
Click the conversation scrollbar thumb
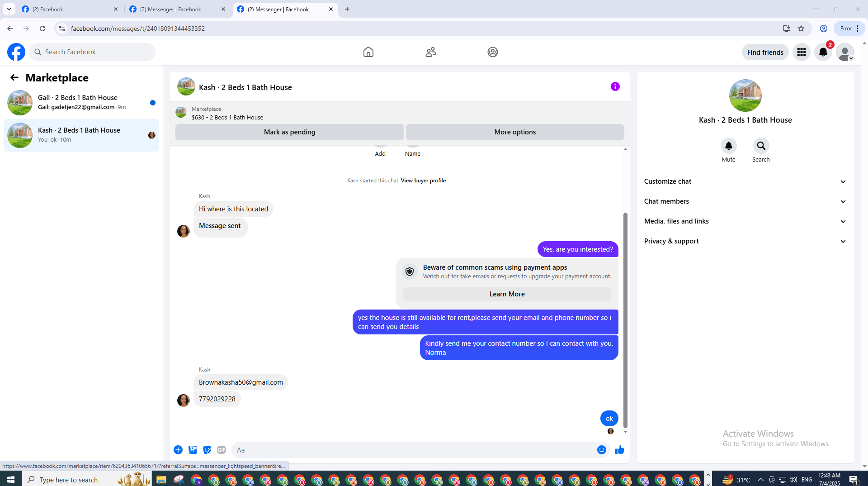point(625,320)
